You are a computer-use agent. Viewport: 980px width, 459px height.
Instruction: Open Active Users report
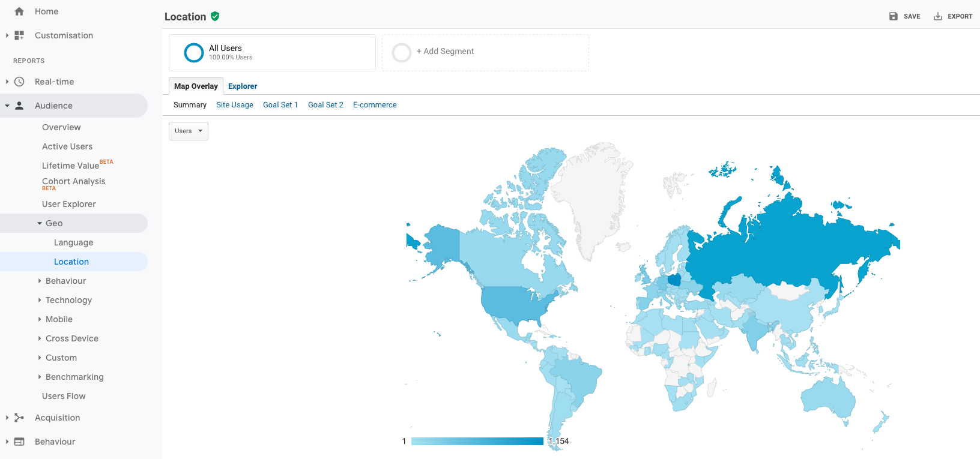point(67,146)
